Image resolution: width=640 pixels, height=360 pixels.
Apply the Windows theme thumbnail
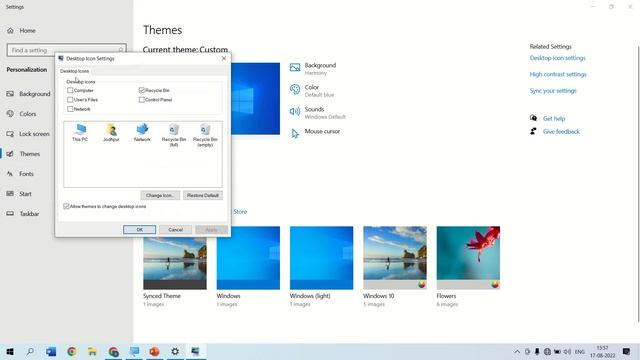coord(248,258)
